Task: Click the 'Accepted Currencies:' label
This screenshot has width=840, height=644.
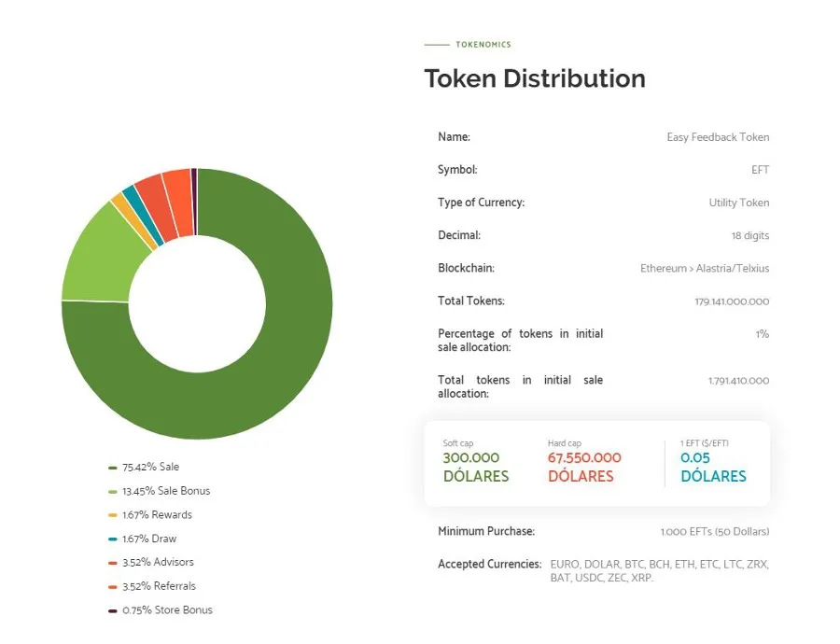Action: 490,564
